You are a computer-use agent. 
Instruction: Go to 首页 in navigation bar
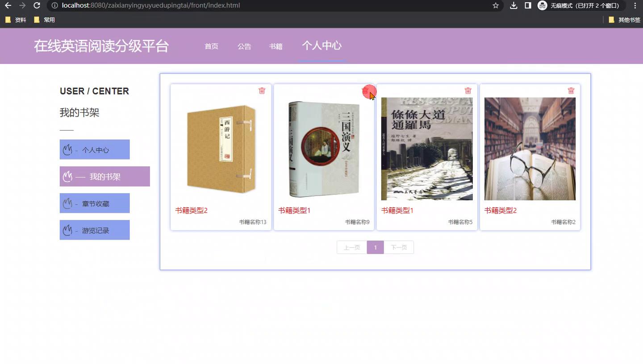[x=211, y=46]
